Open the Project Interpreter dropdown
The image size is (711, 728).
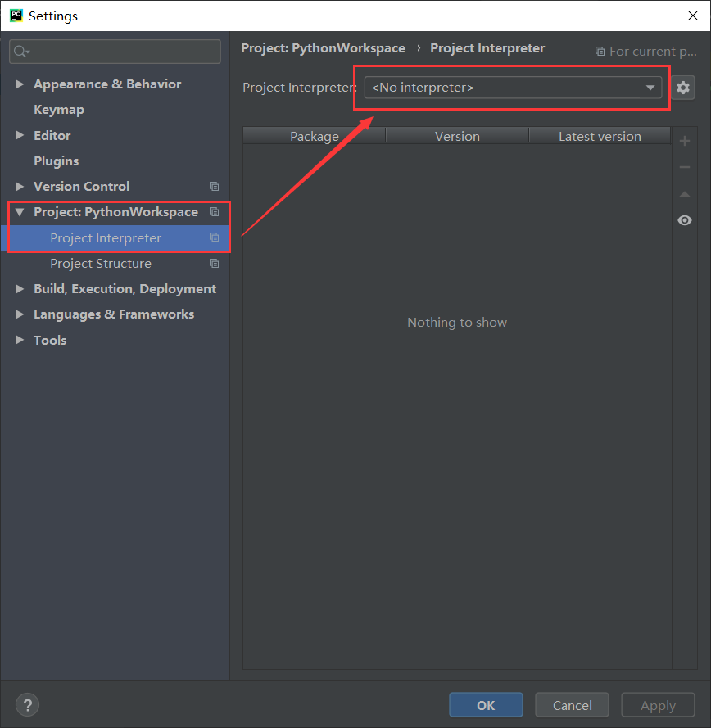513,88
